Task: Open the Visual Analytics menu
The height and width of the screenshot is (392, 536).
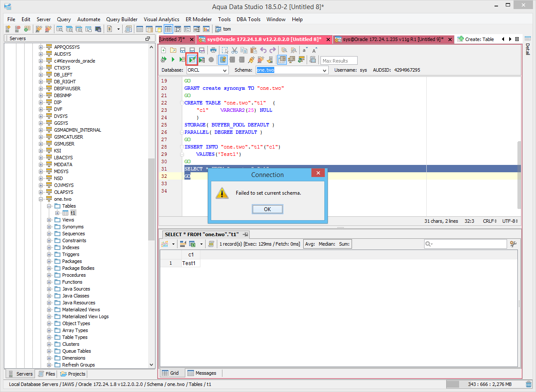Action: (162, 19)
